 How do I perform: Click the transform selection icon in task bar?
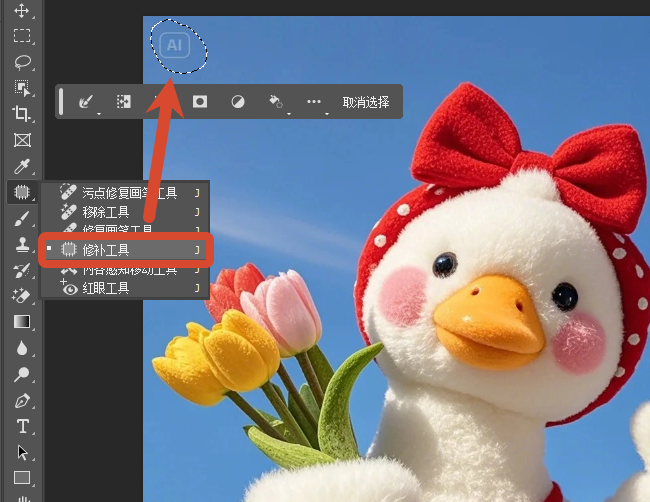click(124, 102)
